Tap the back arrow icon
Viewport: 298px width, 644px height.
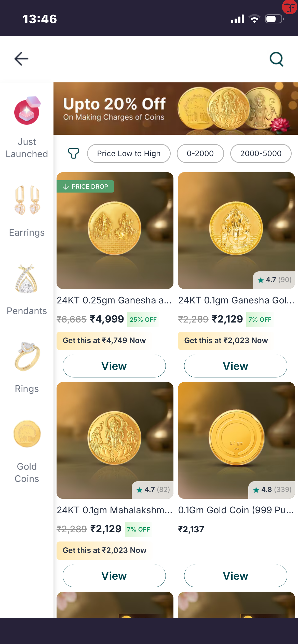click(21, 59)
